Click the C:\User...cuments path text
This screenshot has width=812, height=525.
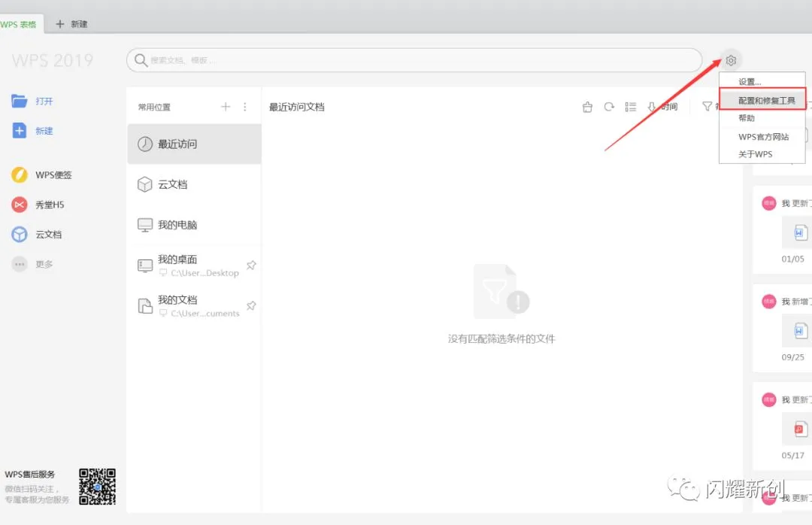(205, 313)
